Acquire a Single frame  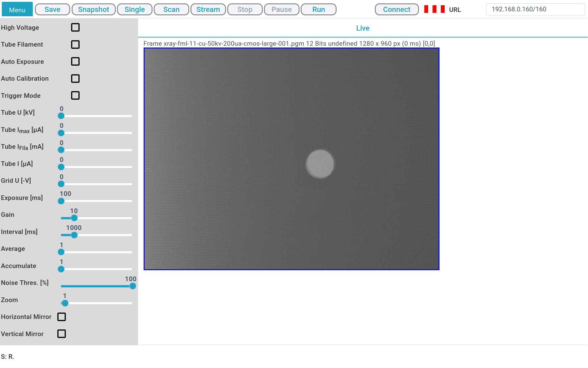coord(134,10)
